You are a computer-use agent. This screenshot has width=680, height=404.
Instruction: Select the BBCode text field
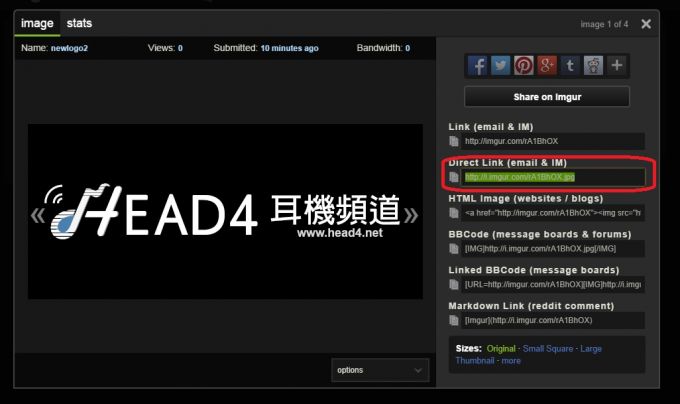pos(553,249)
